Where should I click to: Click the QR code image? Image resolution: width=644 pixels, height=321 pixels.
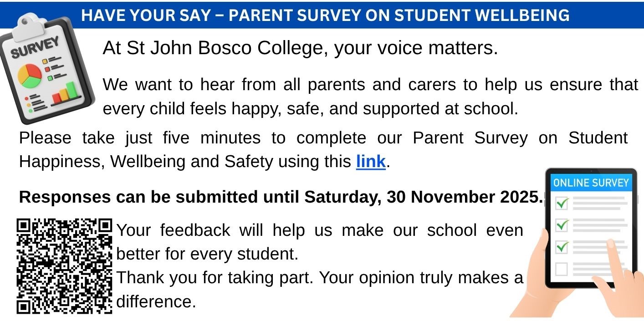pos(64,266)
